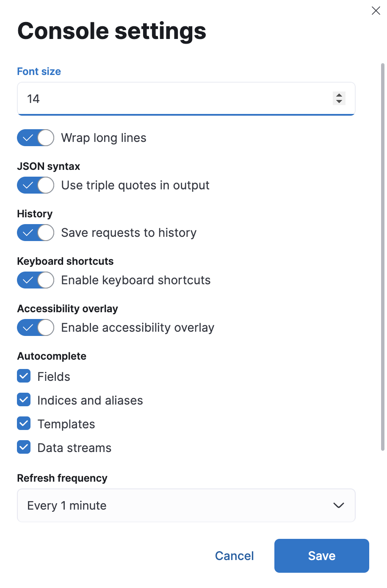Save the console settings
The image size is (387, 588).
321,556
